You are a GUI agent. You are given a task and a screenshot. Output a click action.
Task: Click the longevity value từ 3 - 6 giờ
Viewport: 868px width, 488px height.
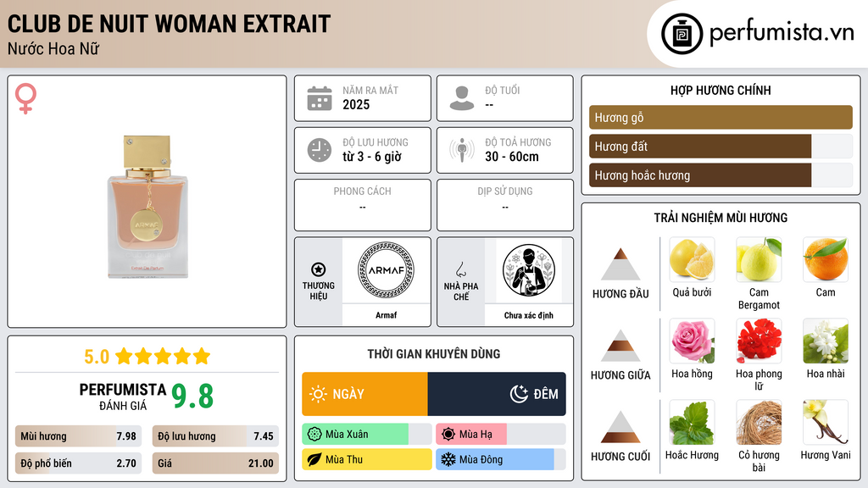pos(372,157)
